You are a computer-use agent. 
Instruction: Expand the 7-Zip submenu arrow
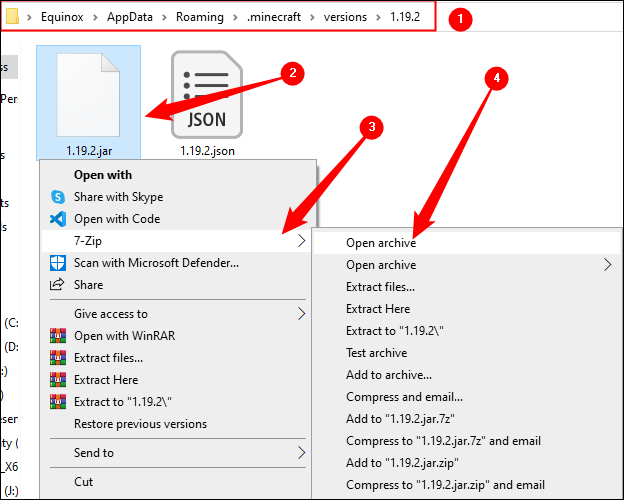[301, 240]
